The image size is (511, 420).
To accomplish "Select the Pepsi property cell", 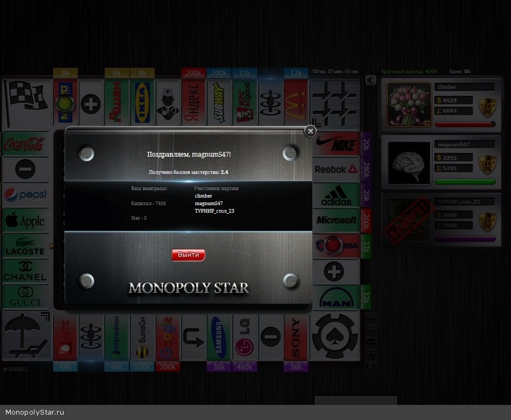I will tap(25, 195).
